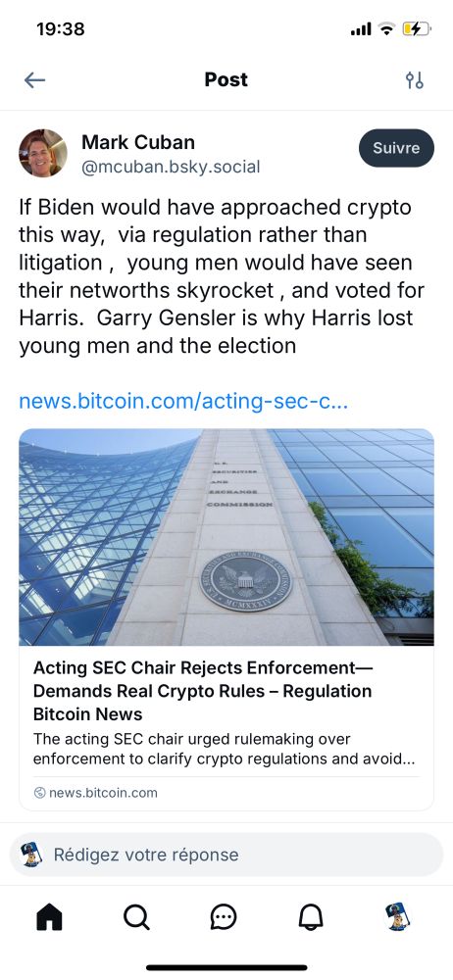The width and height of the screenshot is (453, 980).
Task: Tap the article description text
Action: tap(225, 749)
